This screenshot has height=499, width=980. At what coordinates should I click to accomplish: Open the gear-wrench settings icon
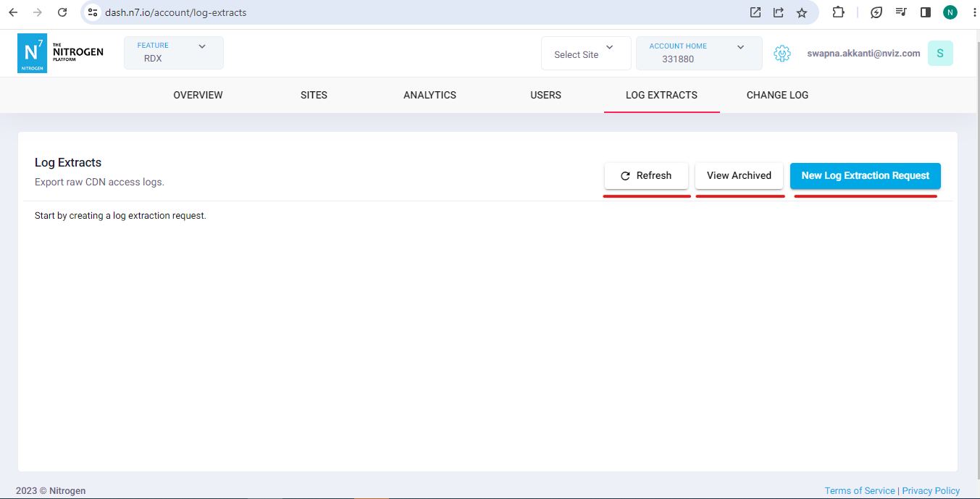[x=782, y=54]
